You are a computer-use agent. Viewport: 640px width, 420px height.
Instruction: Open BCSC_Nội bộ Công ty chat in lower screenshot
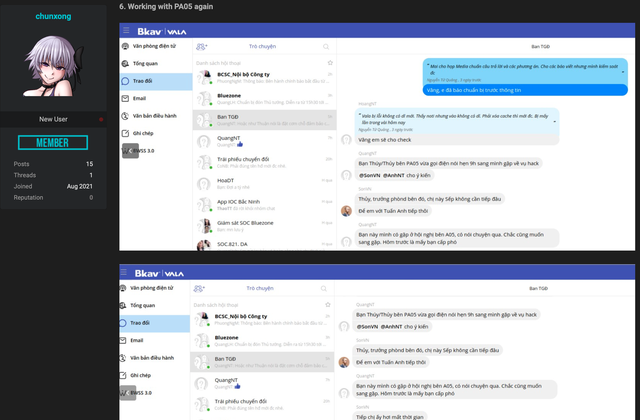[x=262, y=320]
